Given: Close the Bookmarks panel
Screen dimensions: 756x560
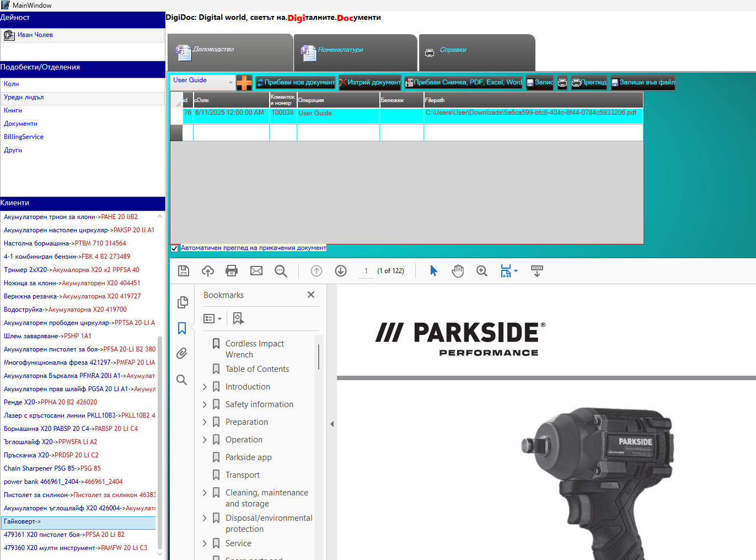Looking at the screenshot, I should click(311, 295).
